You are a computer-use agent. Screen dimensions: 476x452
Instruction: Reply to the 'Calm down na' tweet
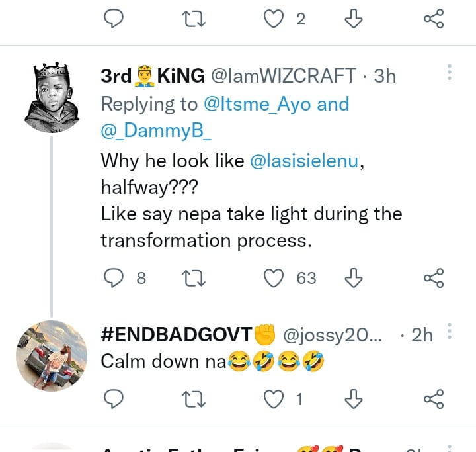(x=115, y=398)
